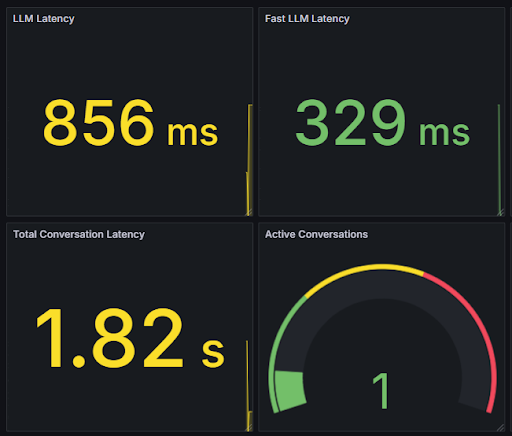Click the green sparkline in Fast LLM Latency
This screenshot has width=512, height=436.
[499, 159]
